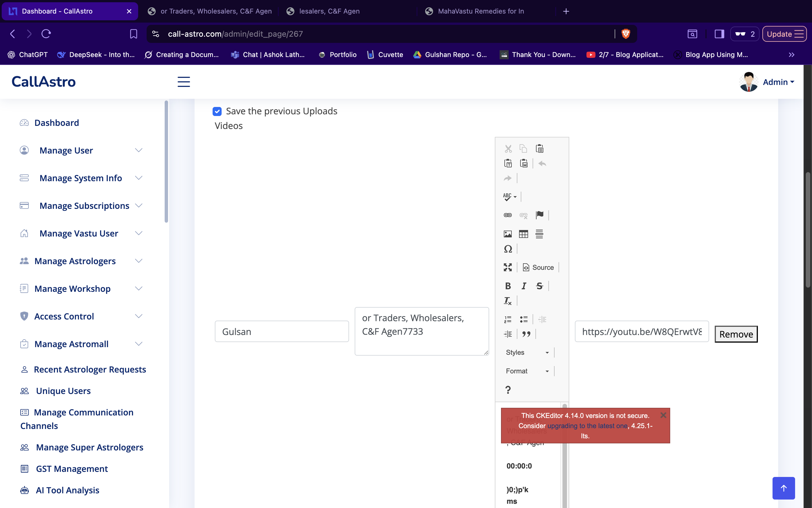Click the scroll-to-top arrow button
The width and height of the screenshot is (812, 508).
[x=784, y=488]
